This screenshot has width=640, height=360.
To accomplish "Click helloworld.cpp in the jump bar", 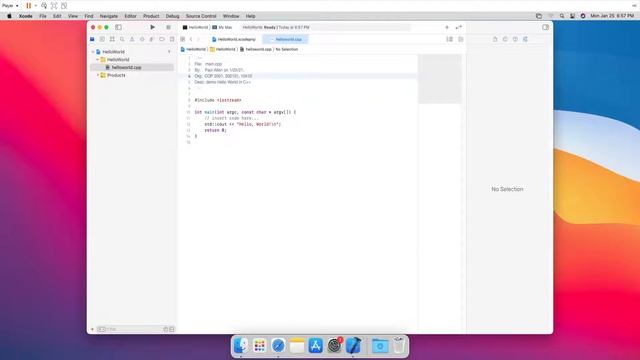I will click(x=256, y=49).
